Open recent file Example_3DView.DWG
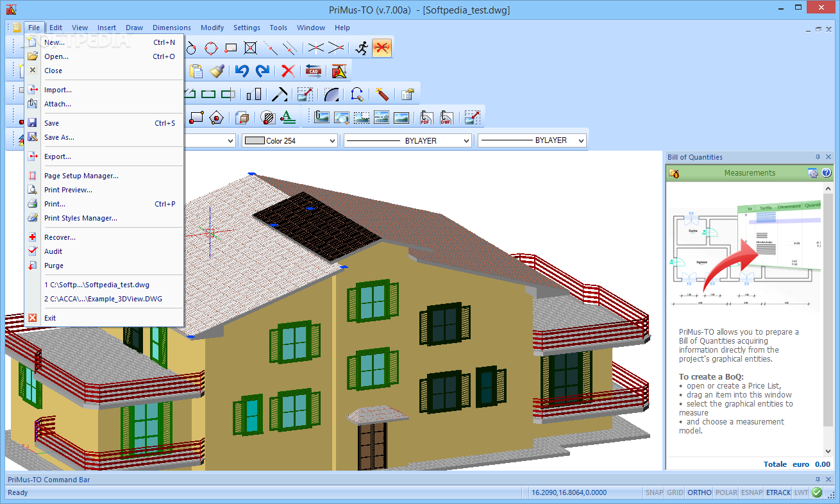840x504 pixels. 105,299
